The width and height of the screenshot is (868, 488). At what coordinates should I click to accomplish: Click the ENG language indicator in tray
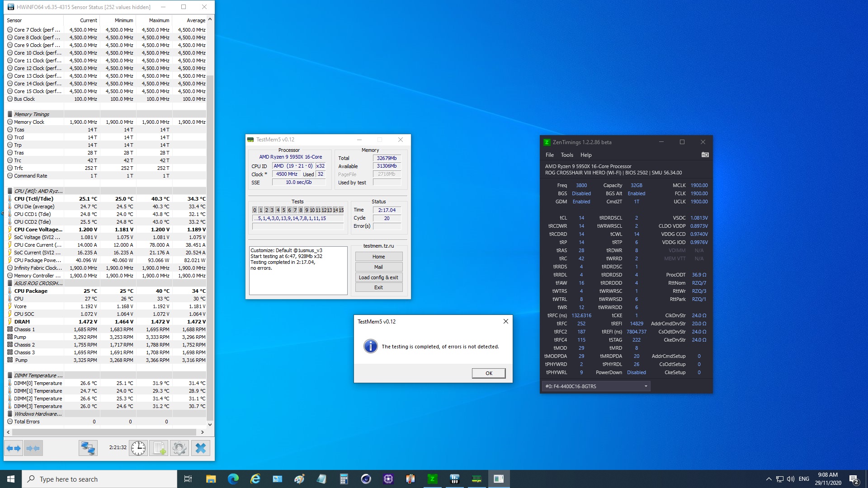point(804,479)
